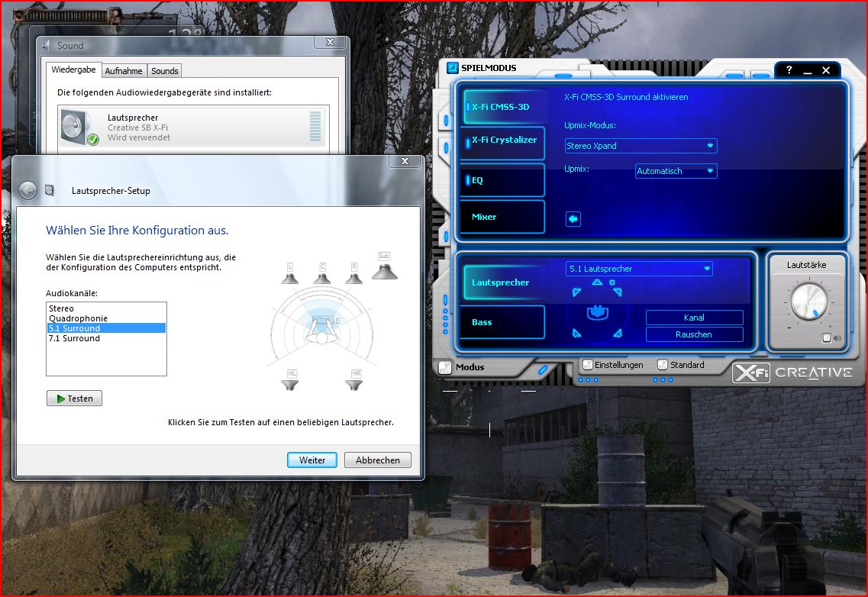
Task: Click the Lautsprecher volume level meter in Sound window
Action: pyautogui.click(x=315, y=126)
